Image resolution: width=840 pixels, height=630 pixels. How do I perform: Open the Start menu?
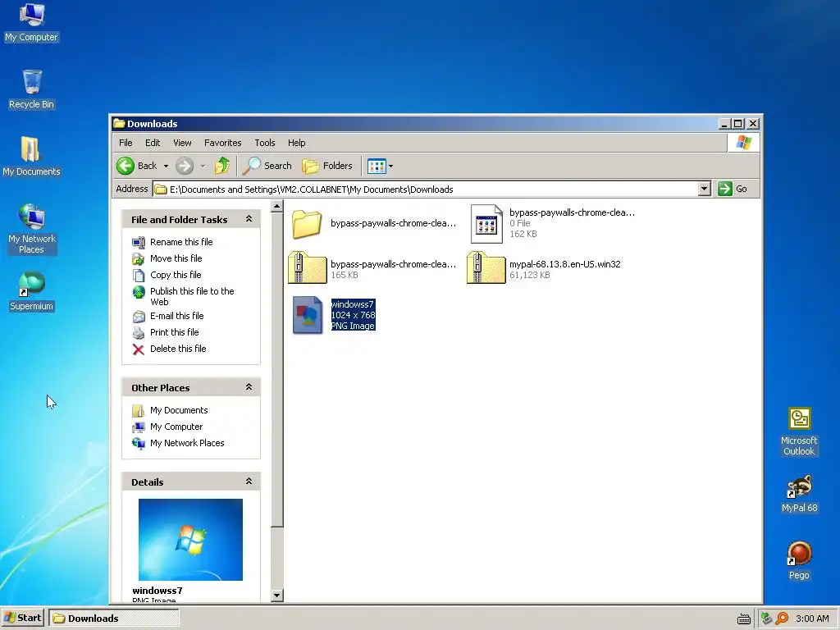(22, 618)
